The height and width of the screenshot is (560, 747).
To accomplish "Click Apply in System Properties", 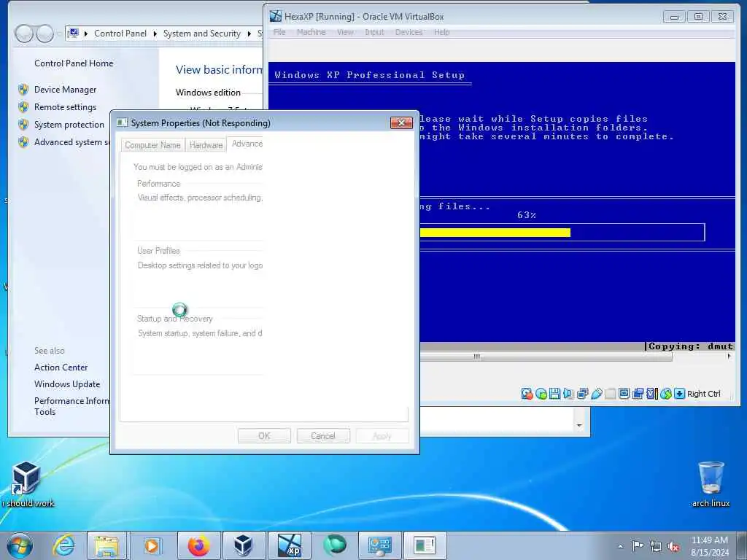I will (382, 436).
